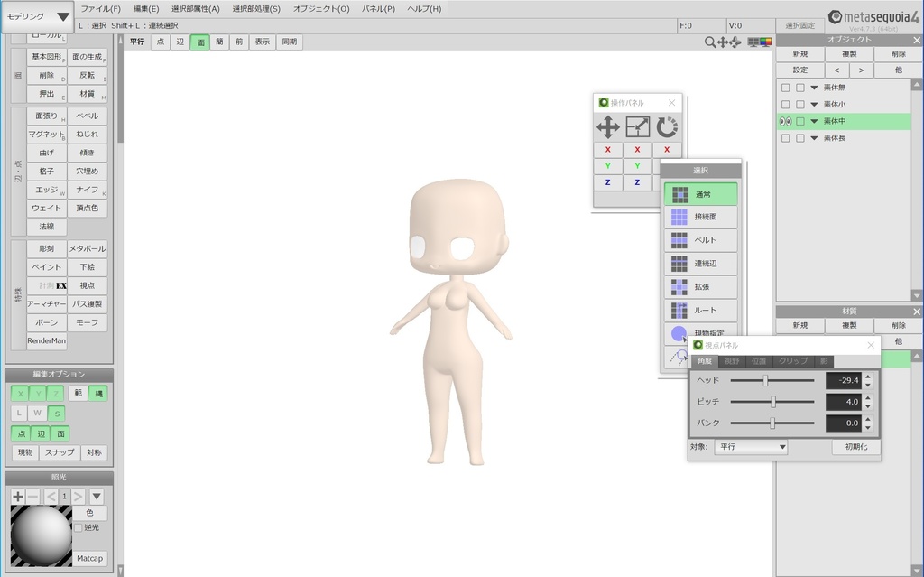Open the オブジェクト(O) menu
924x577 pixels.
click(321, 9)
